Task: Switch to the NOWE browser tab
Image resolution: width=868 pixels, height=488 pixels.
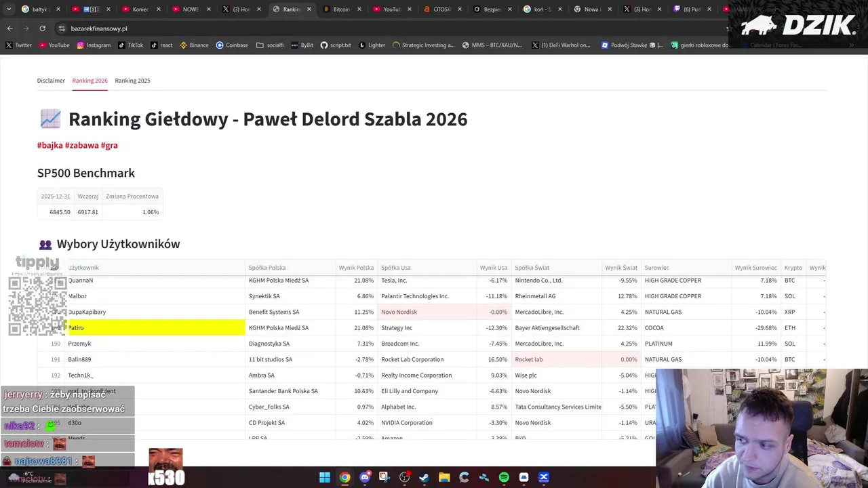Action: tap(191, 9)
